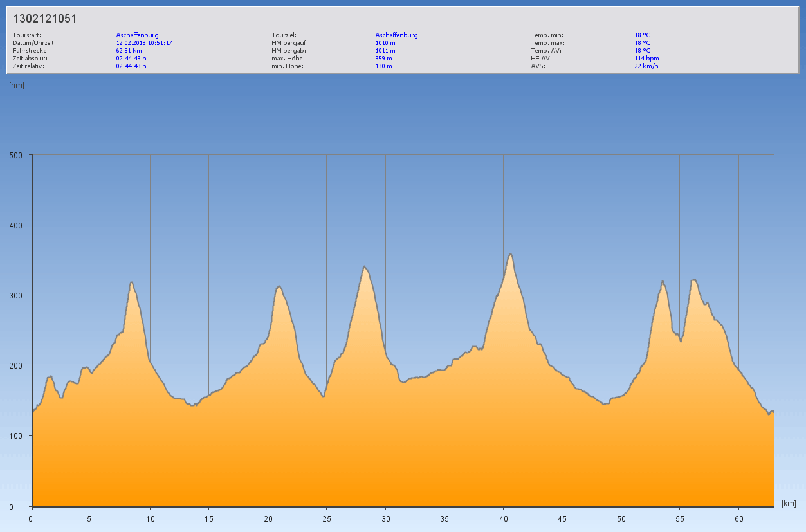
Task: Select the Fahrstrecke value 62.51 km
Action: [x=129, y=50]
